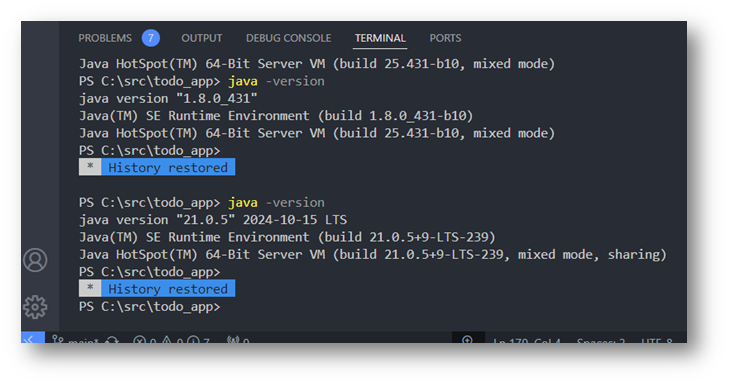Click the second History restored asterisk marker
The height and width of the screenshot is (385, 729).
point(90,289)
